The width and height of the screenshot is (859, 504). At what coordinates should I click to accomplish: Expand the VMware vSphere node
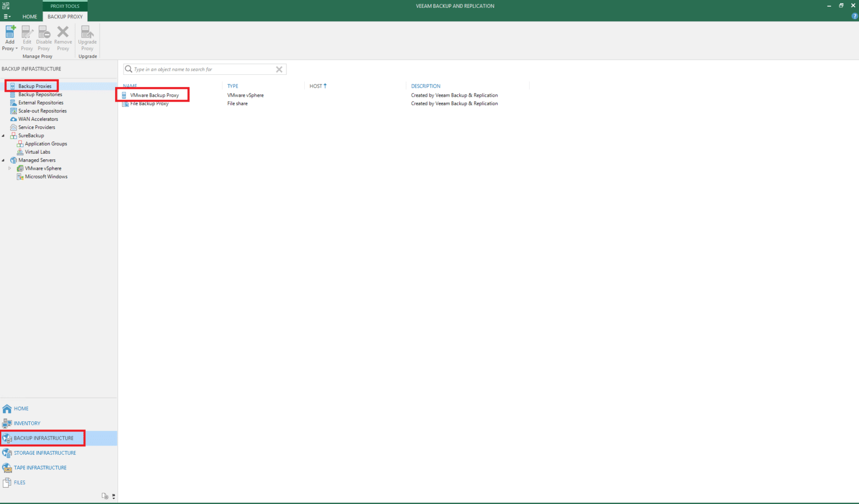(9, 168)
